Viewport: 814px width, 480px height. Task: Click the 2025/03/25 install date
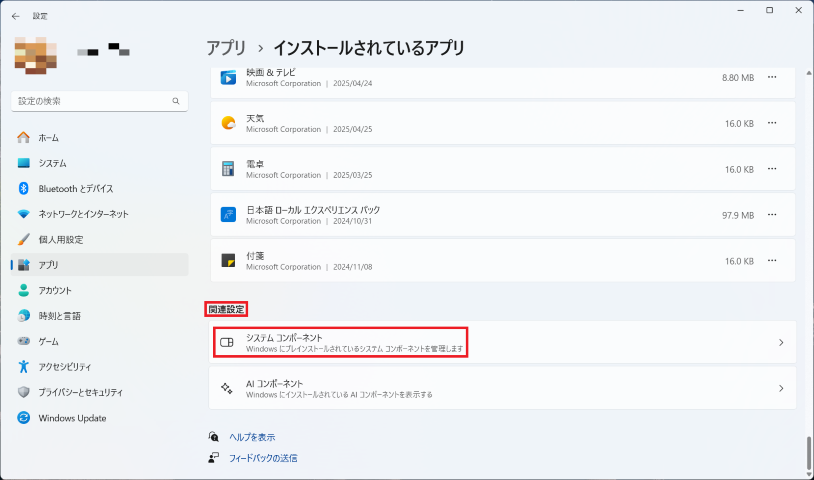[352, 175]
